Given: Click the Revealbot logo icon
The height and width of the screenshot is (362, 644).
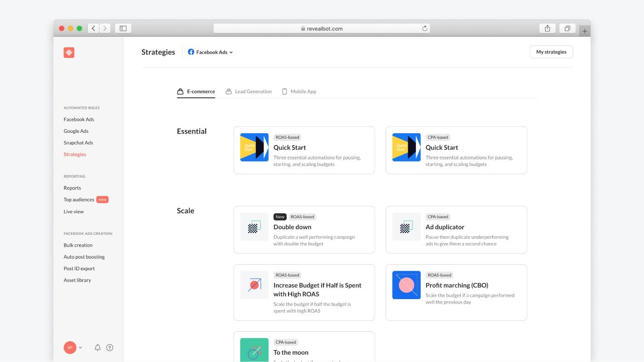Looking at the screenshot, I should 69,52.
